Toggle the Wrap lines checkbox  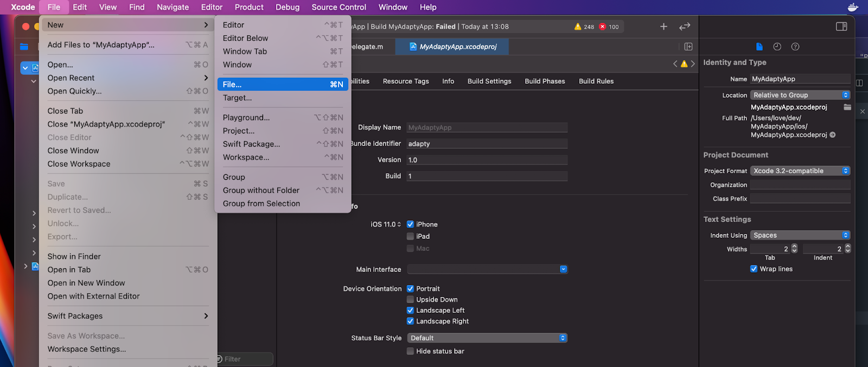tap(754, 269)
